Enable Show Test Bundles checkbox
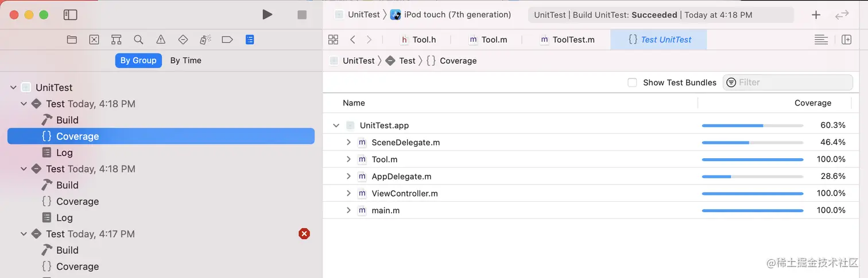The height and width of the screenshot is (278, 868). (632, 83)
